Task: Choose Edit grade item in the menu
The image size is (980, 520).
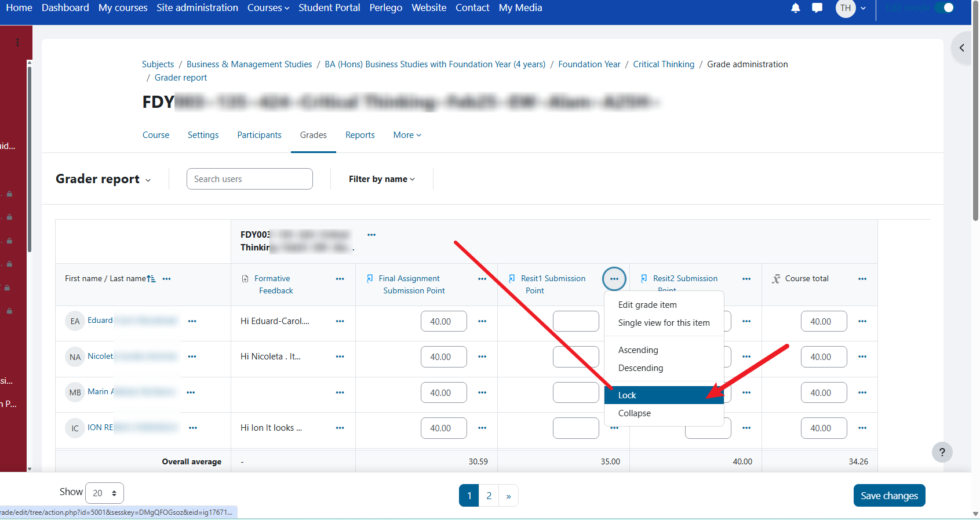Action: [x=647, y=305]
